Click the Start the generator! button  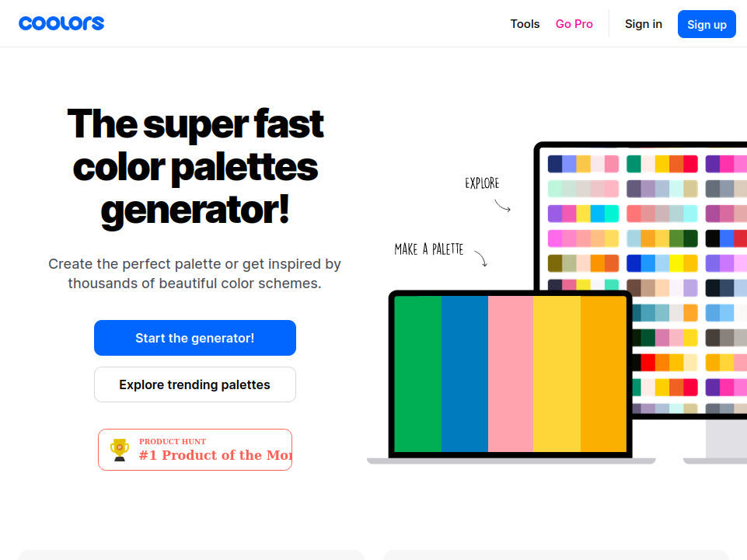pos(195,338)
